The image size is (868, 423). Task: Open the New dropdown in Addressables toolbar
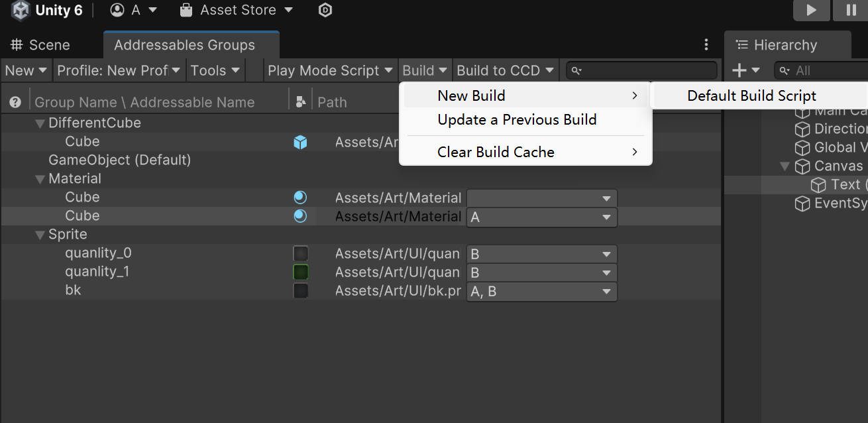click(26, 70)
